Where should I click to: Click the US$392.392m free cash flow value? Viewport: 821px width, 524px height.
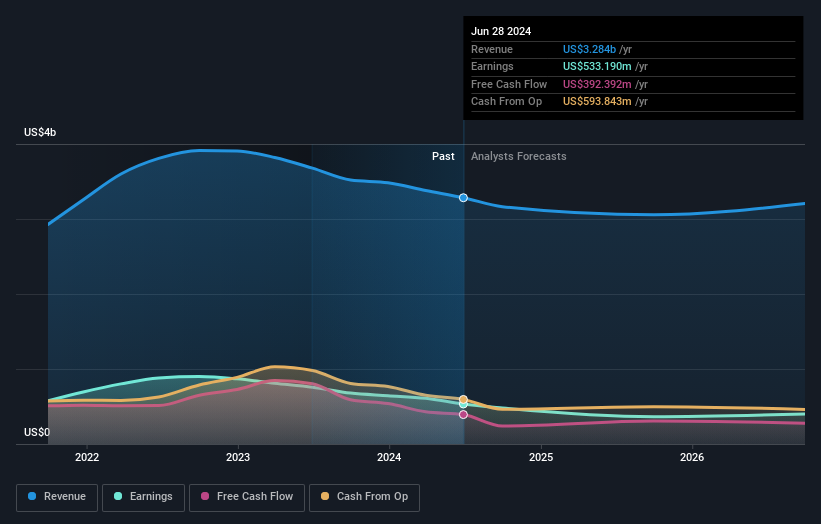(597, 84)
